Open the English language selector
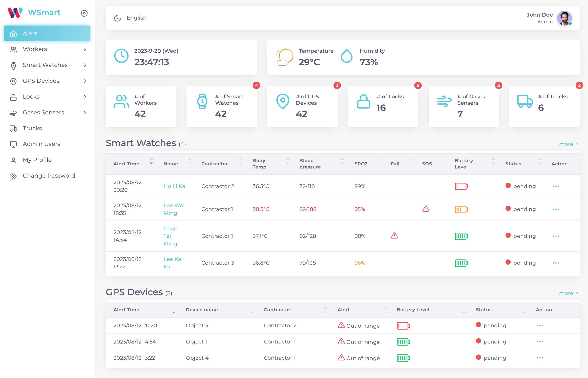Screen dimensions: 588x378 click(x=136, y=18)
